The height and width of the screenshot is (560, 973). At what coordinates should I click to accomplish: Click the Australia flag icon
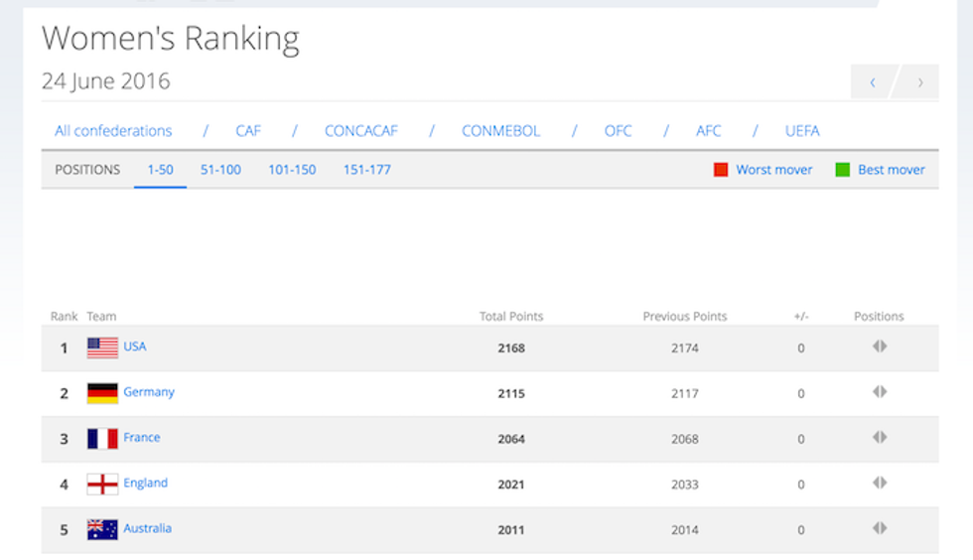tap(102, 529)
